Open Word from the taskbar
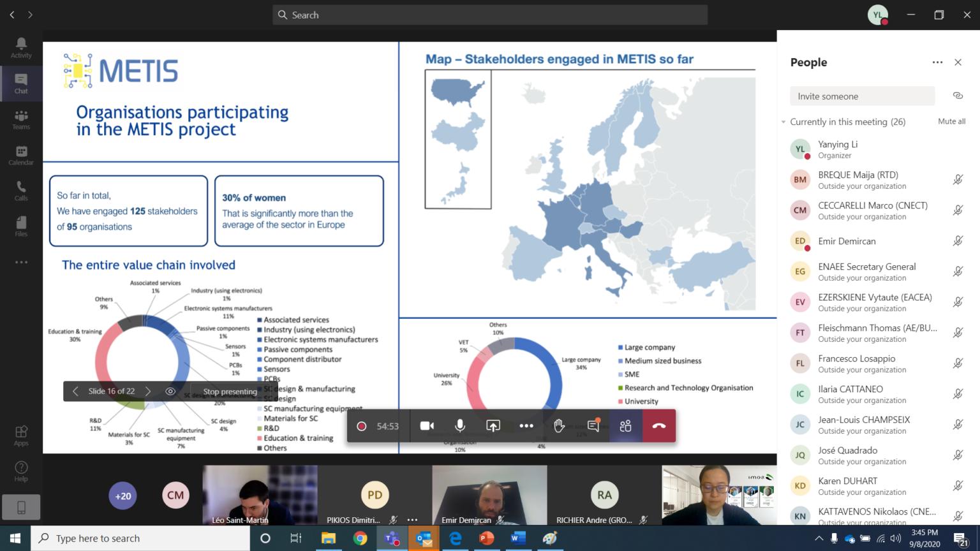This screenshot has height=551, width=980. pyautogui.click(x=518, y=538)
